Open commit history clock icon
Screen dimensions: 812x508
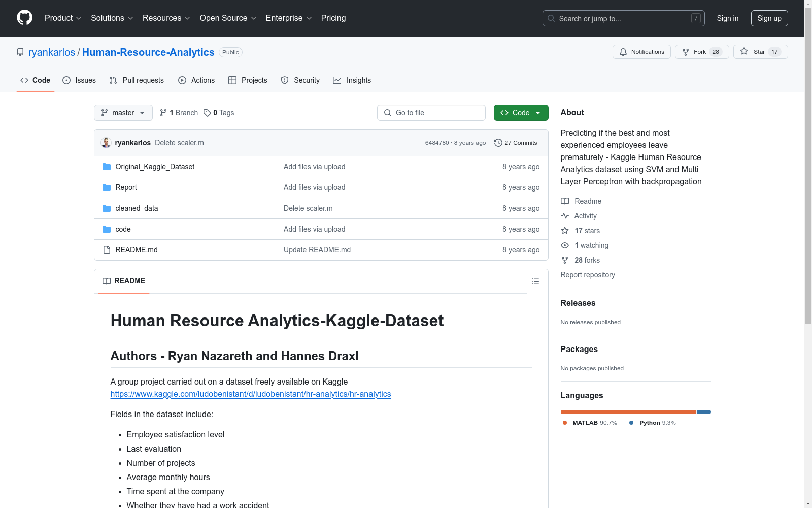point(498,143)
